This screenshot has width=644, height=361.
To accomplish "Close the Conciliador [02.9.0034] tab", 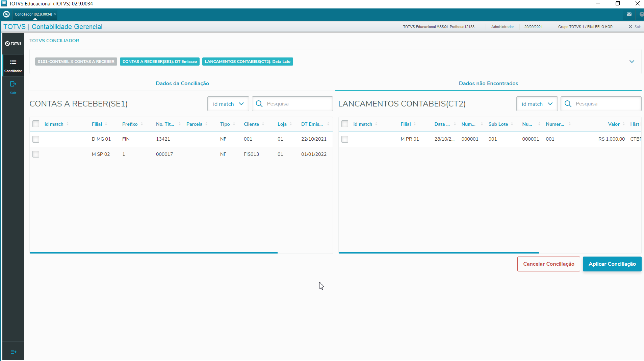I will click(x=55, y=14).
